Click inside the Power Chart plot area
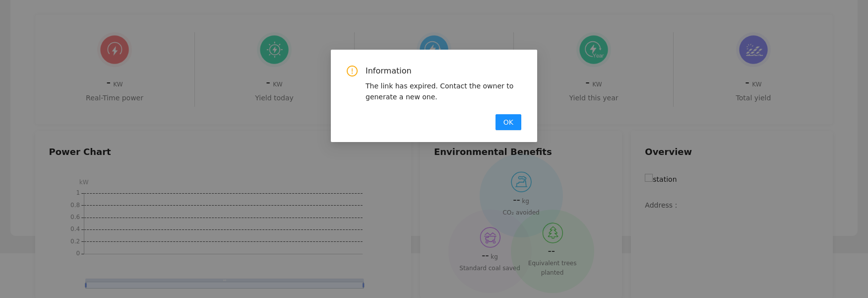This screenshot has width=868, height=298. (223, 223)
